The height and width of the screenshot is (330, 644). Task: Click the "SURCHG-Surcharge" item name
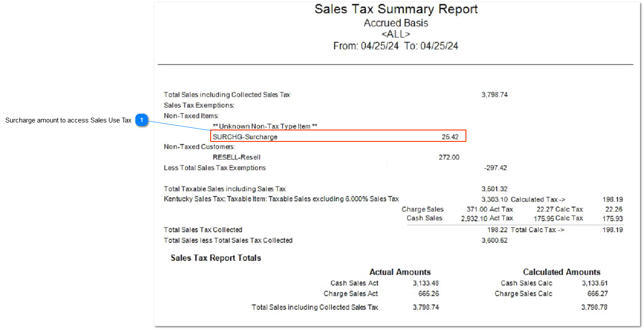tap(245, 137)
